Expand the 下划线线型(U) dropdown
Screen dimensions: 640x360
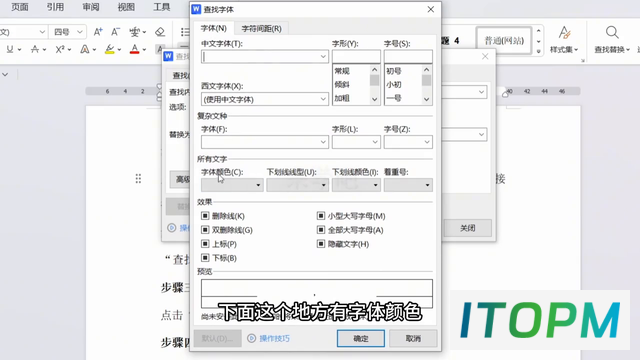click(298, 185)
